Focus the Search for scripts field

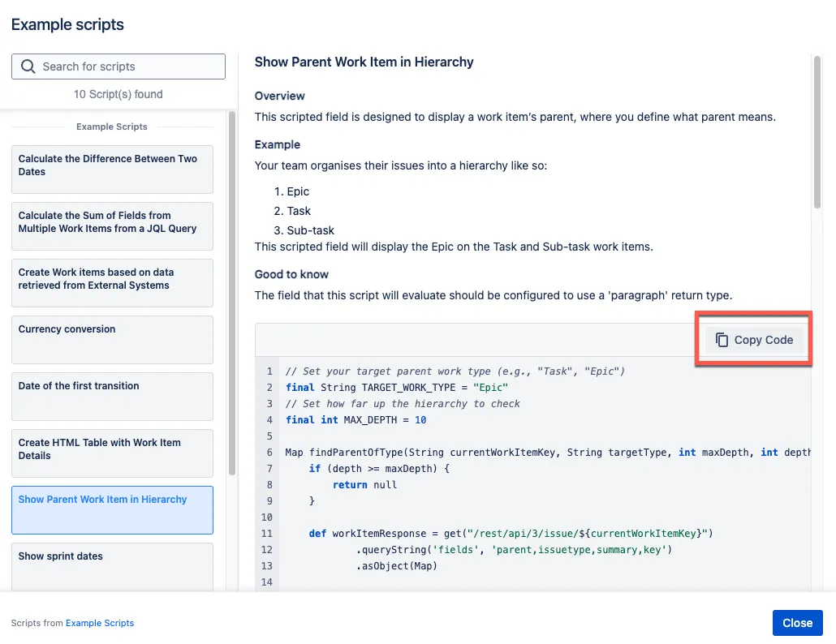tap(119, 67)
